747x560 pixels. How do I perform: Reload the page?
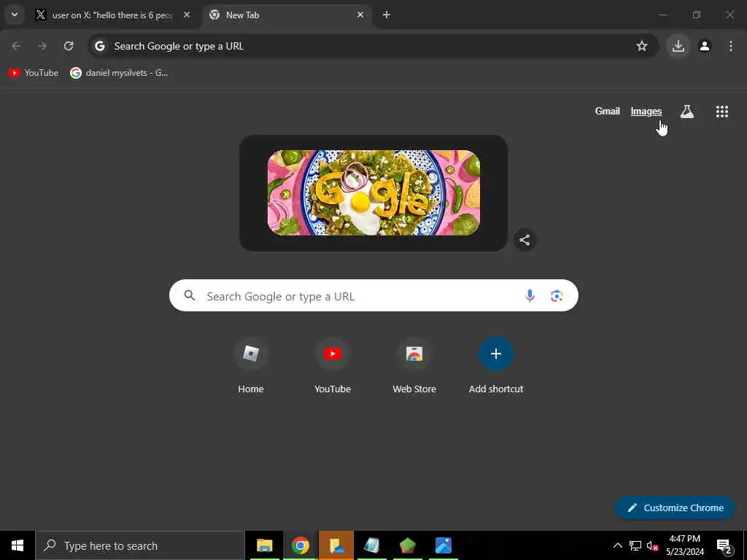click(x=69, y=46)
